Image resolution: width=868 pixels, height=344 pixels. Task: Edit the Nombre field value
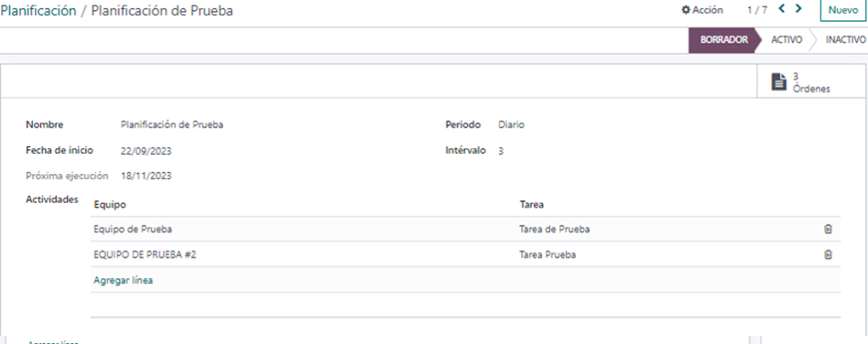171,125
